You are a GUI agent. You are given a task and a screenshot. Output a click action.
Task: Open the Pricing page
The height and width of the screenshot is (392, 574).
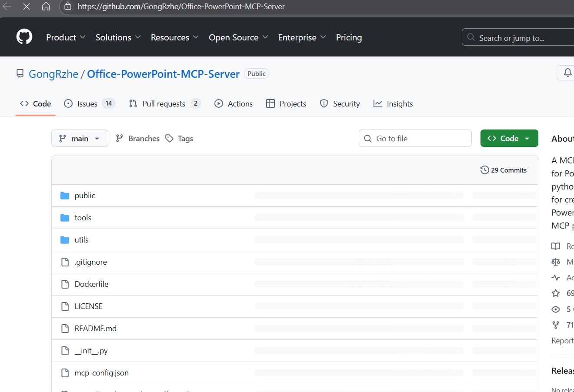click(x=349, y=37)
